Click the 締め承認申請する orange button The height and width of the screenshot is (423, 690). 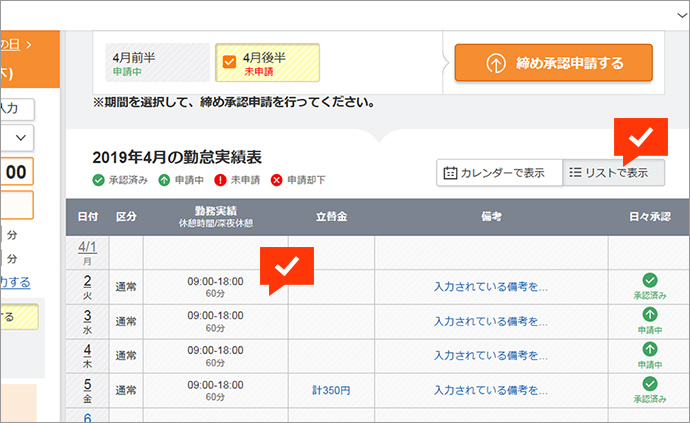[553, 63]
